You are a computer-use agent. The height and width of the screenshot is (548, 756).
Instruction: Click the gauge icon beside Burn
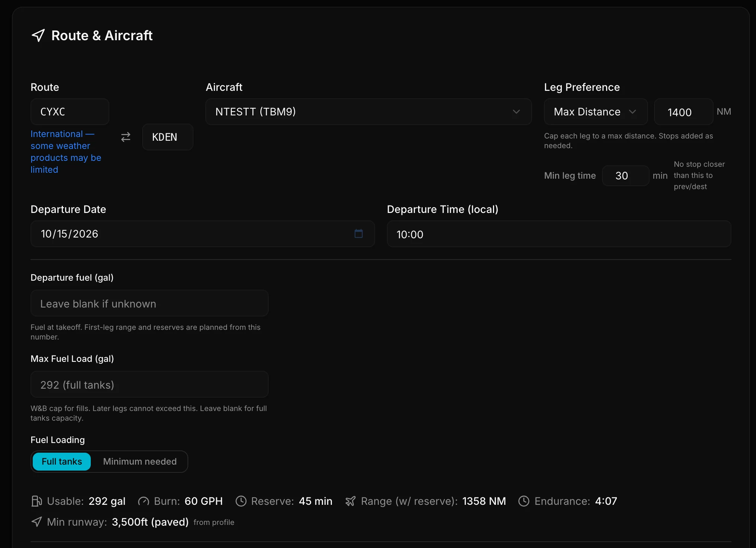point(144,501)
